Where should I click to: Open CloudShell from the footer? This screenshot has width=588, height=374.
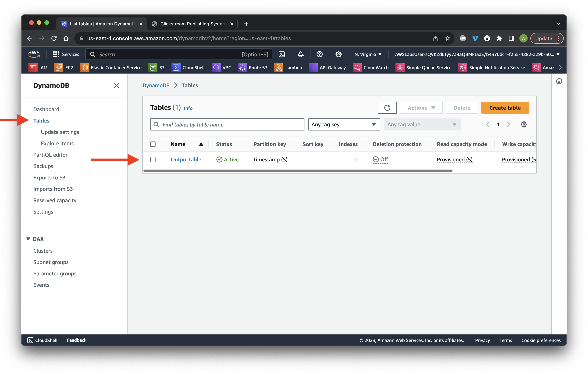(x=42, y=340)
